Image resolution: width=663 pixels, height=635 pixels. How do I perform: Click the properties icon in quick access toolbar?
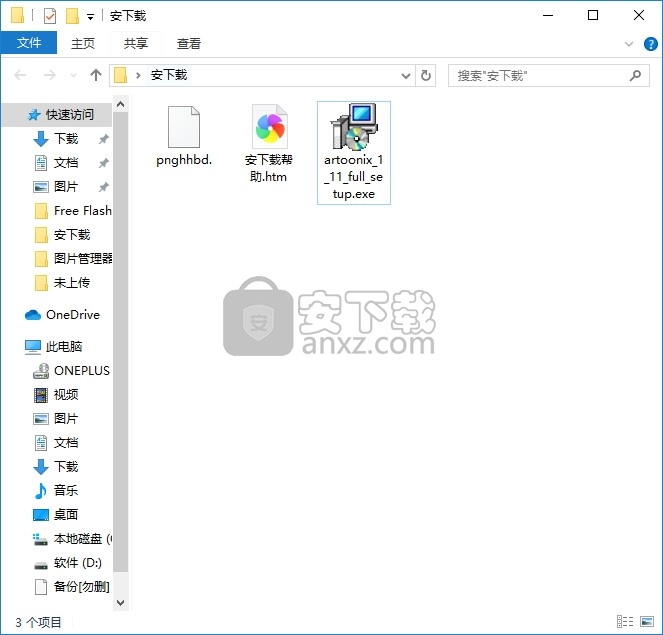point(49,16)
